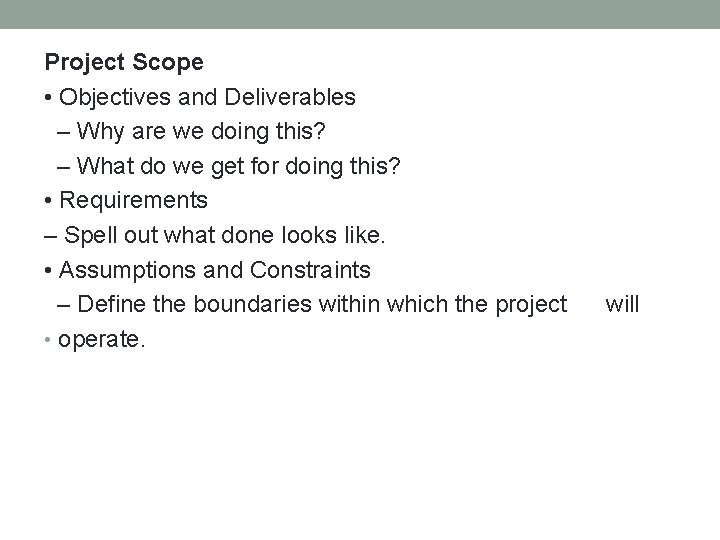Click the isolated word "will"

click(622, 304)
